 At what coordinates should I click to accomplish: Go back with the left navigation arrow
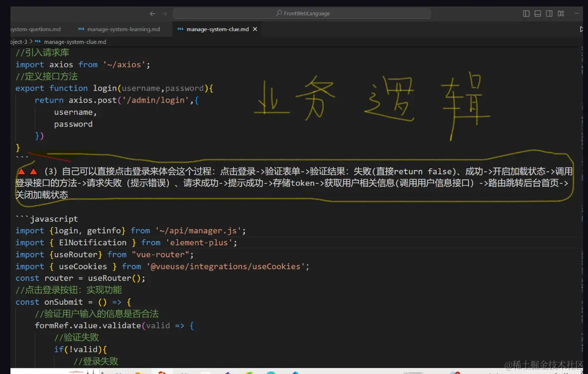pyautogui.click(x=152, y=13)
